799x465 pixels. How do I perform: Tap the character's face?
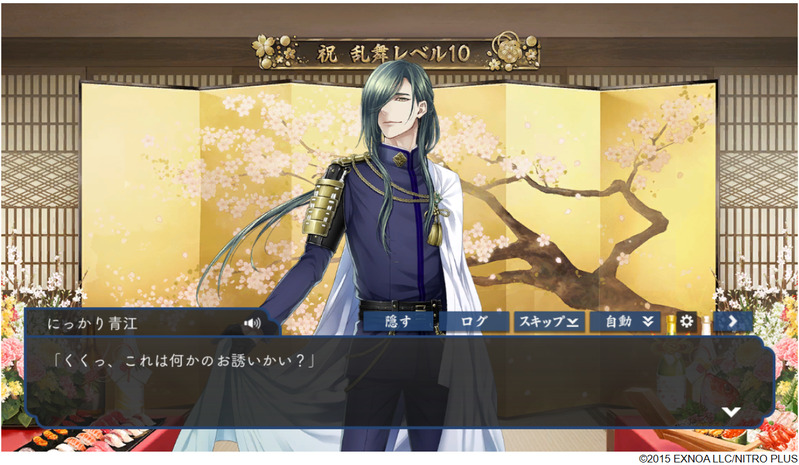[x=406, y=113]
